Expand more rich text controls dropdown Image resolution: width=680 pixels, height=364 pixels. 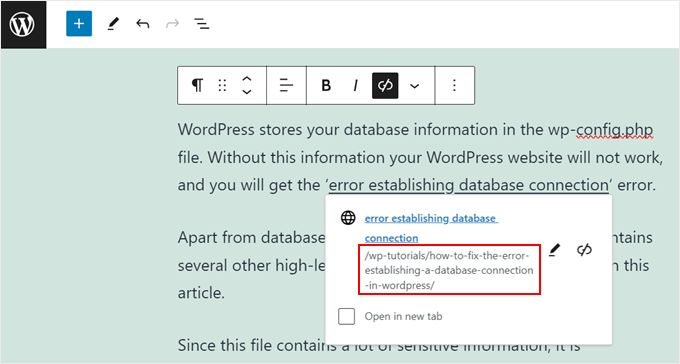[x=415, y=86]
